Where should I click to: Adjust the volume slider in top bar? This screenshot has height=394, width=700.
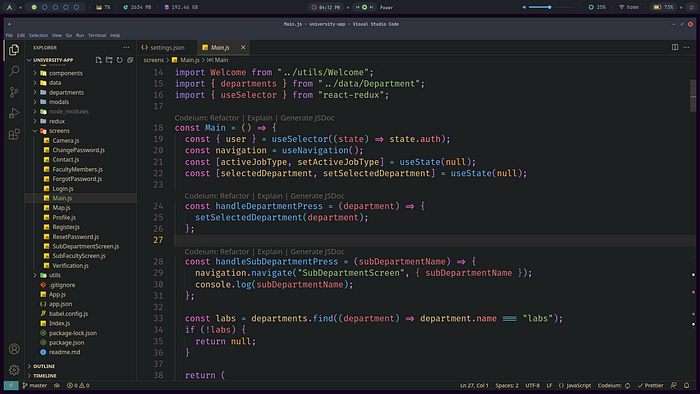pos(551,7)
